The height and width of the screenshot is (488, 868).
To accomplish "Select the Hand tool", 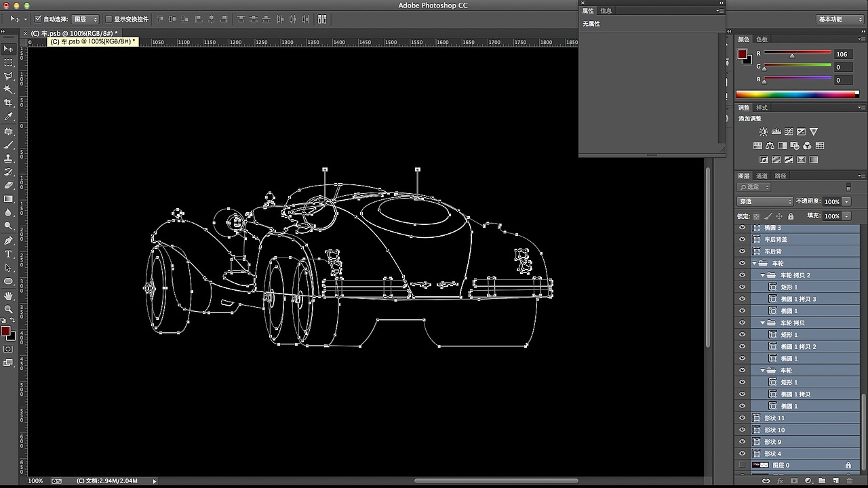I will point(9,296).
